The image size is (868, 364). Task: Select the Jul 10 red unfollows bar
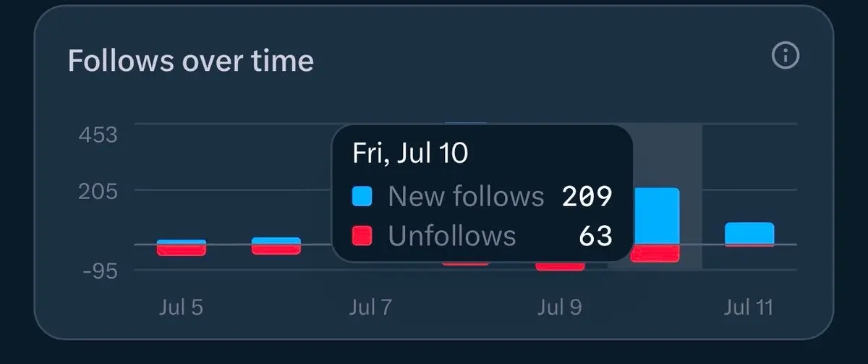[655, 253]
